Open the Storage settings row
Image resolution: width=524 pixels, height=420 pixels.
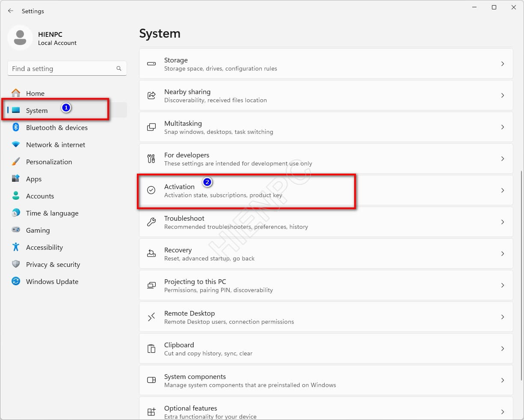click(326, 64)
